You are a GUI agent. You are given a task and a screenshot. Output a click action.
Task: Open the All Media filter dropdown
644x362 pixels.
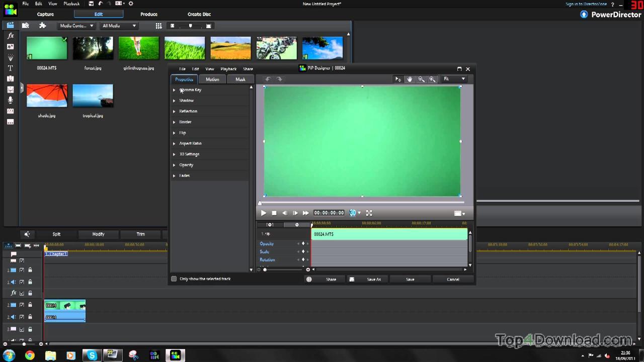[x=119, y=26]
